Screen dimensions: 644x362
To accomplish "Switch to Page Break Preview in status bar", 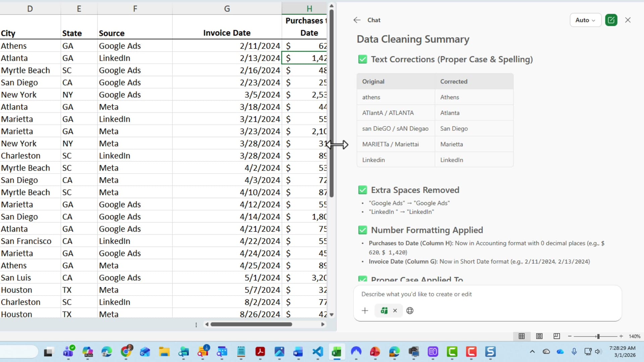I will (556, 336).
